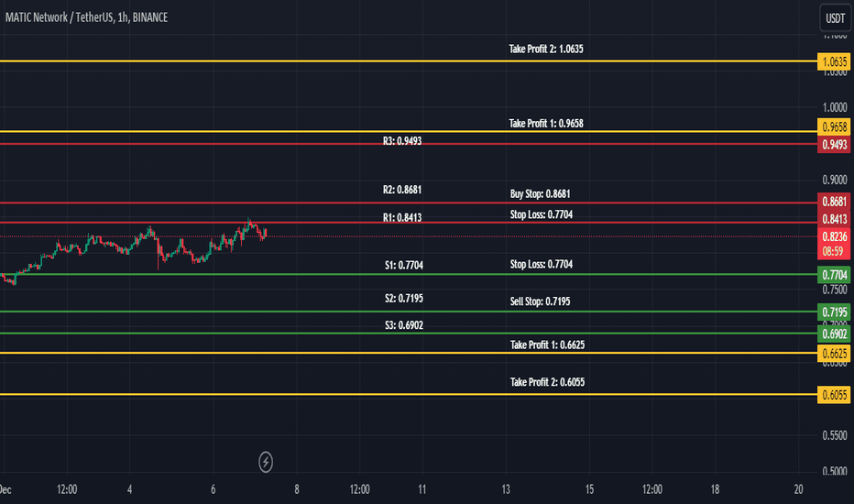Click the lightning bolt event icon
Viewport: 854px width, 504px height.
click(x=265, y=462)
